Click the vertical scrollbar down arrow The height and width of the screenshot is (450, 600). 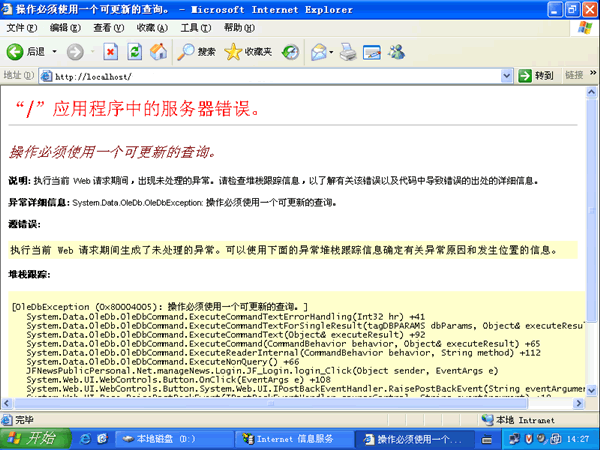(591, 390)
